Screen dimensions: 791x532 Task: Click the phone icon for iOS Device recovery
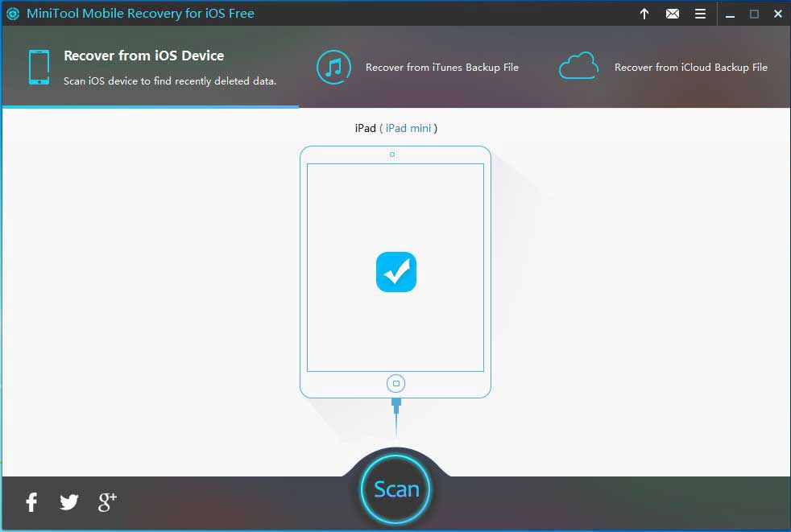(39, 67)
